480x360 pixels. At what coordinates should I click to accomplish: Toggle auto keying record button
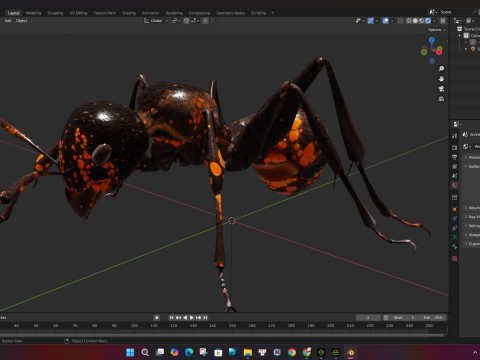(157, 318)
